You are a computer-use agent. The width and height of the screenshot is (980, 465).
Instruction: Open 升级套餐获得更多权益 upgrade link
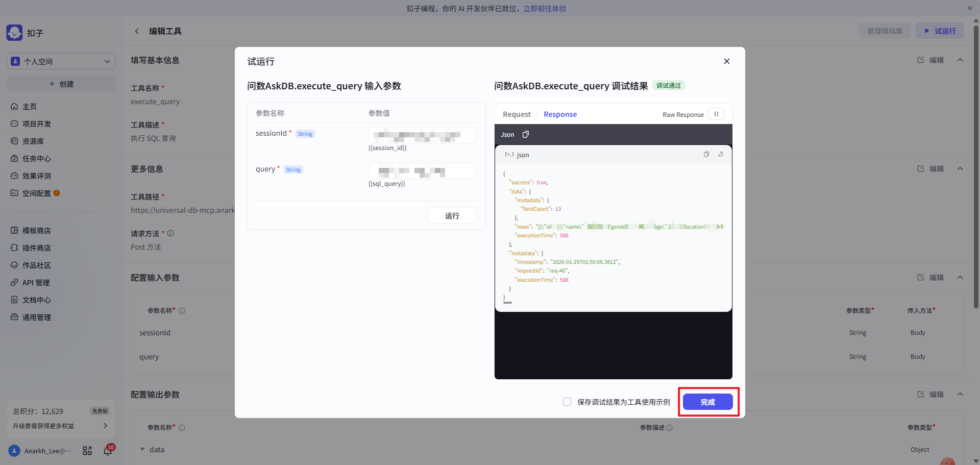[61, 426]
